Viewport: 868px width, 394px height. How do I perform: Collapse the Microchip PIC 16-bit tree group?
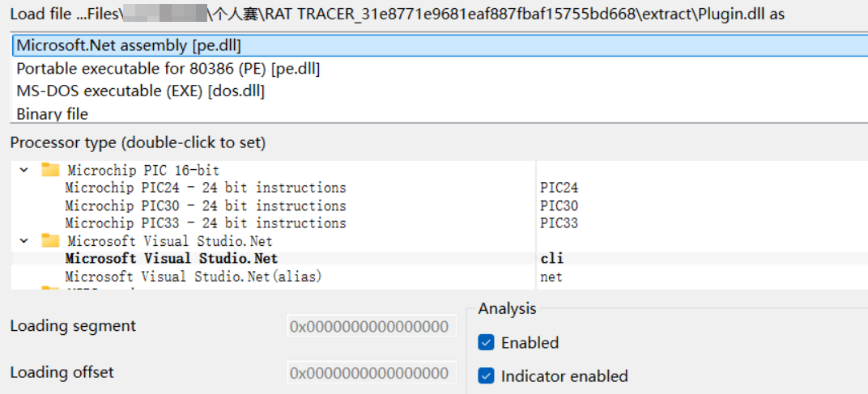click(x=23, y=170)
